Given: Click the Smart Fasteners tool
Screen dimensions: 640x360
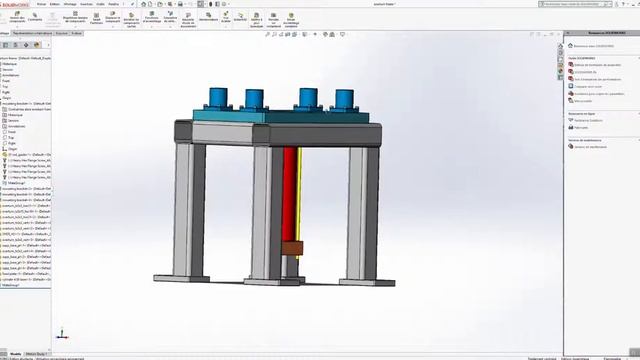Looking at the screenshot, I should tap(96, 18).
